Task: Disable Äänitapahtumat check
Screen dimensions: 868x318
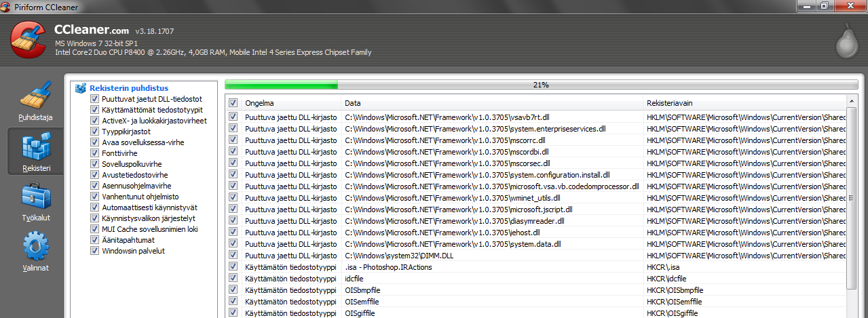Action: coord(94,240)
